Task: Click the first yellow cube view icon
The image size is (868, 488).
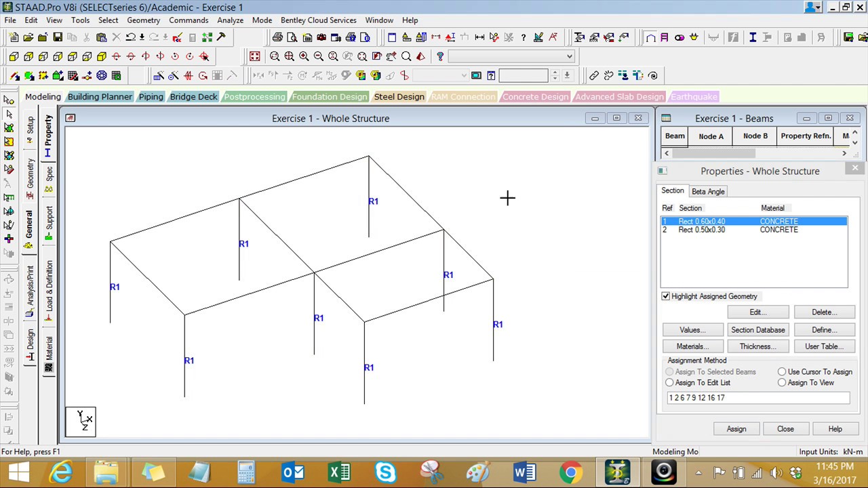Action: 14,56
